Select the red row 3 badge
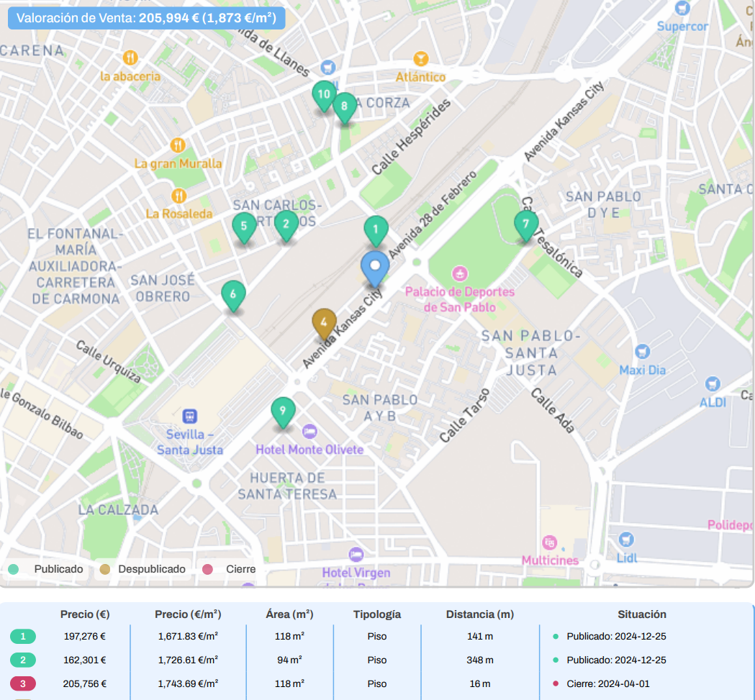This screenshot has height=700, width=755. 23,684
